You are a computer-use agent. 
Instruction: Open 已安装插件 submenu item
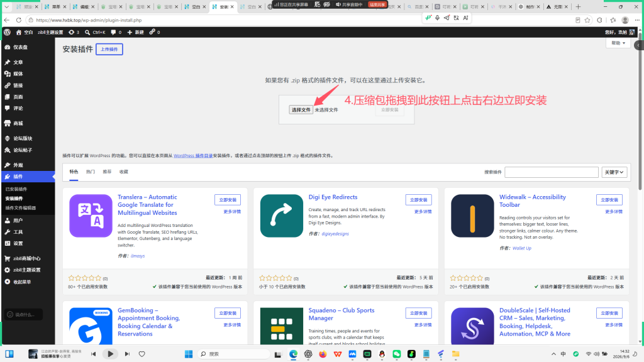click(16, 189)
